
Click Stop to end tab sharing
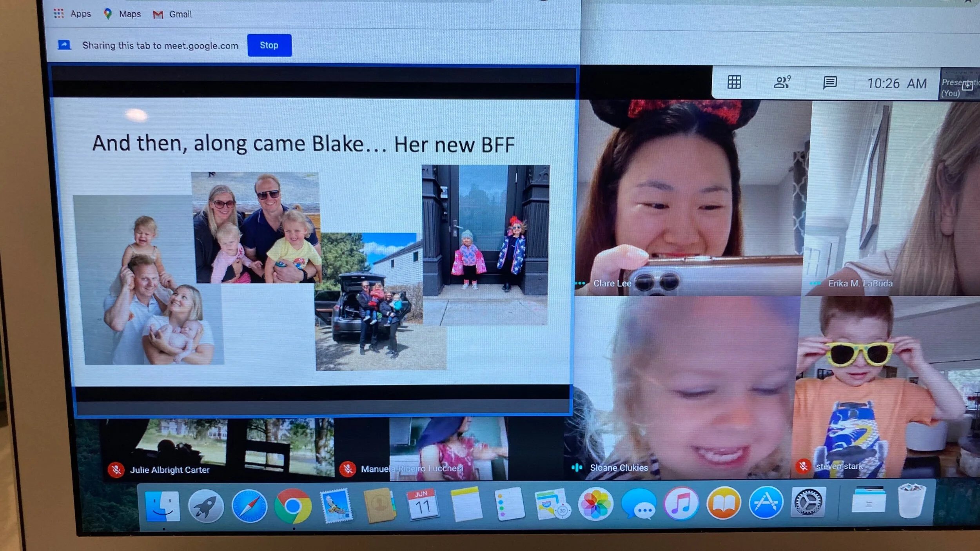click(269, 45)
